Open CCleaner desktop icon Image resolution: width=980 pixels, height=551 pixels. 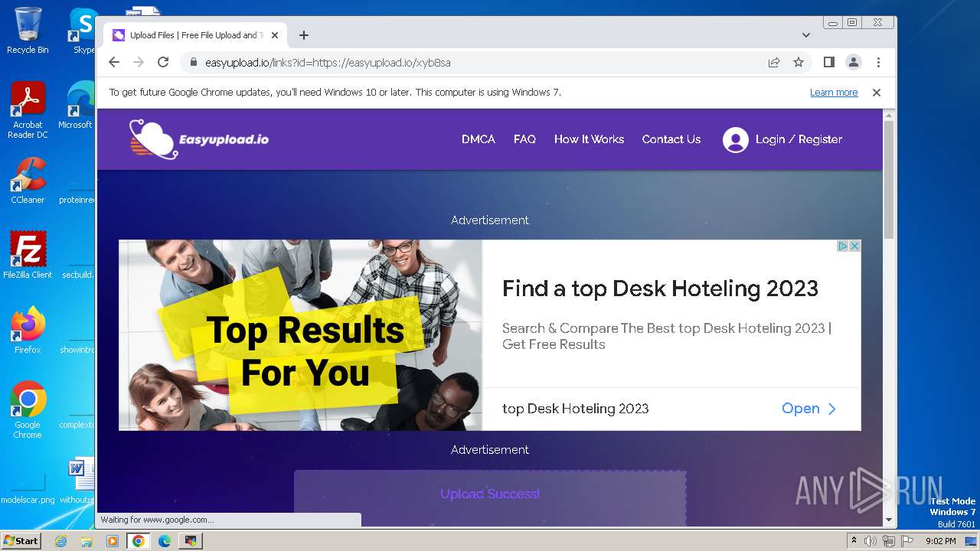[28, 181]
